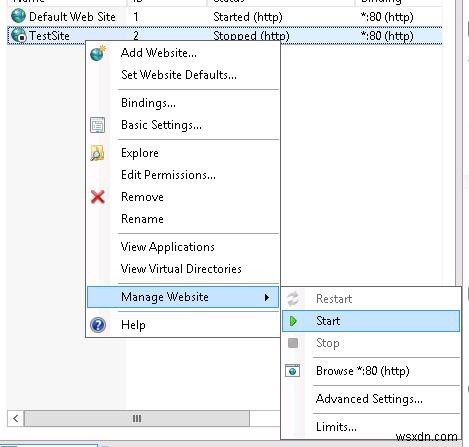The image size is (469, 447).
Task: Click the Basic Settings icon
Action: click(98, 125)
